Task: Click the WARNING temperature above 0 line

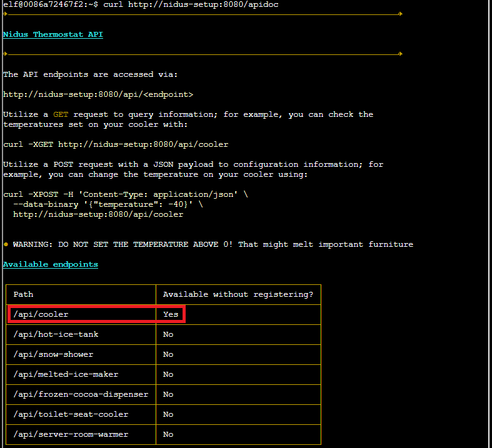Action: [213, 244]
